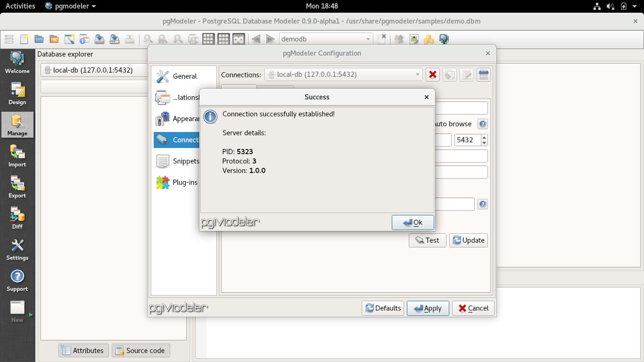Screen dimensions: 644x362
Task: Select the General configuration section
Action: tap(184, 76)
